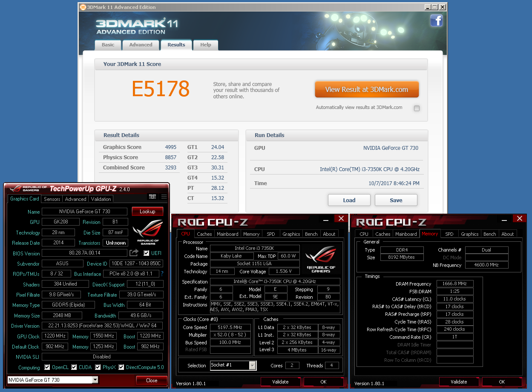Screen dimensions: 532x392
Task: Open the Mainboard tab in CPU-Z CPU window
Action: point(227,234)
